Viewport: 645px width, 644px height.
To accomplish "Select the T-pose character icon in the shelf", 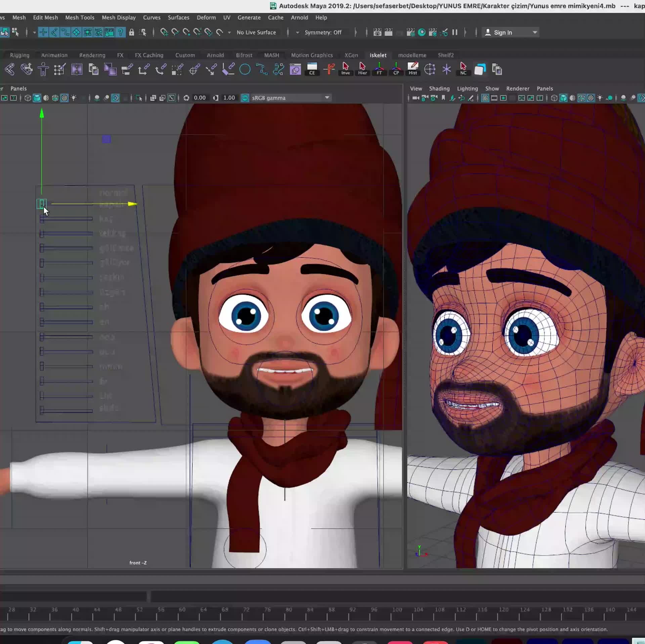I will tap(43, 69).
